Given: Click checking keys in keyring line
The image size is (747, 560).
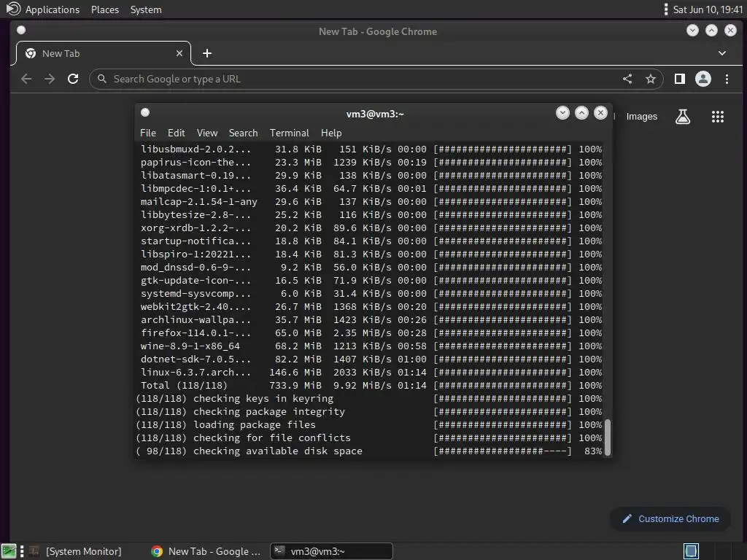Looking at the screenshot, I should [x=369, y=399].
